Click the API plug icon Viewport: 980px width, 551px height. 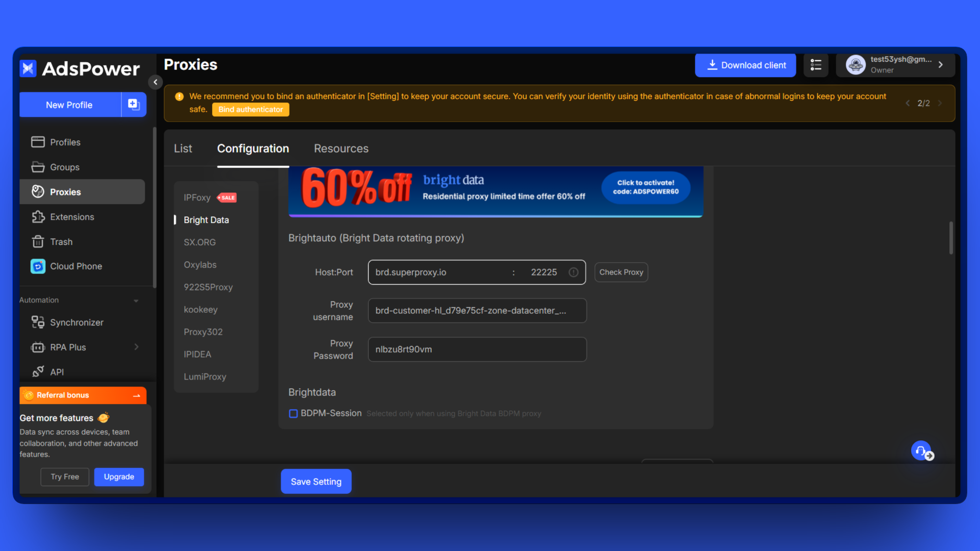click(37, 371)
